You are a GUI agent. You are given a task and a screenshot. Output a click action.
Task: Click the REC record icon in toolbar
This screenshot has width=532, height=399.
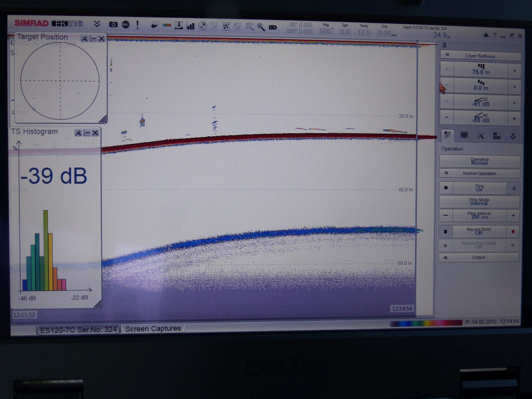tap(126, 25)
